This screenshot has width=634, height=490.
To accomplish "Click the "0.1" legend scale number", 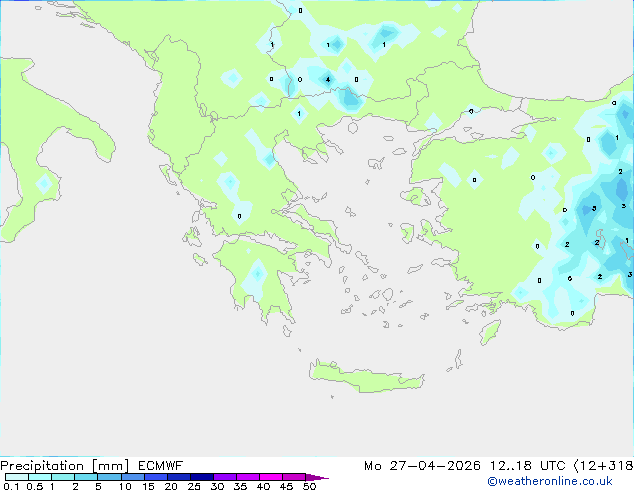I will (11, 486).
